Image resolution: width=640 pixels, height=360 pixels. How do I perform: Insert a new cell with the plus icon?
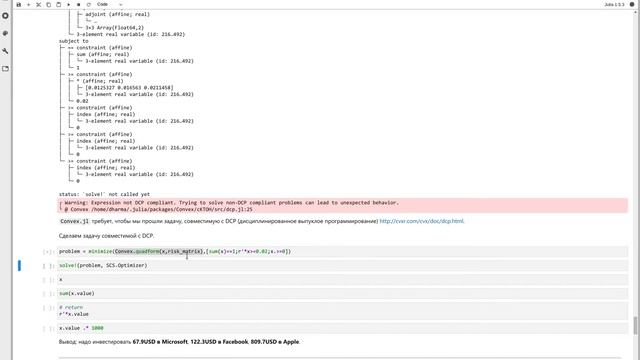click(x=29, y=4)
